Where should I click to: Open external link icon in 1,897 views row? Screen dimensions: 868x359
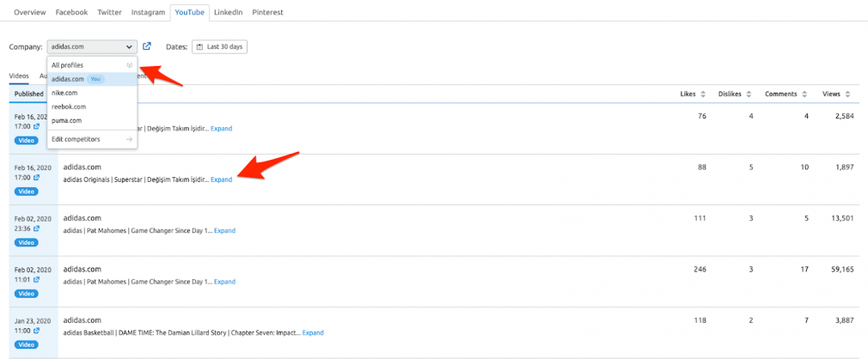click(x=37, y=178)
